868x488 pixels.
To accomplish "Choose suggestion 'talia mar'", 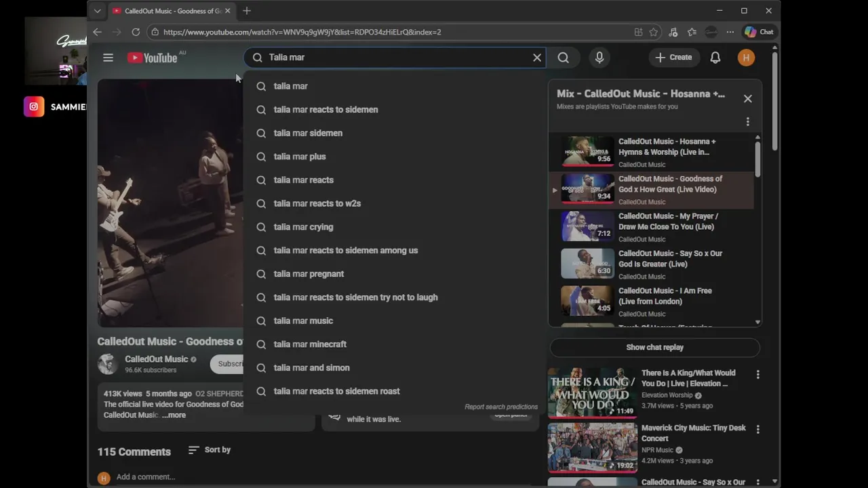I will [x=394, y=86].
